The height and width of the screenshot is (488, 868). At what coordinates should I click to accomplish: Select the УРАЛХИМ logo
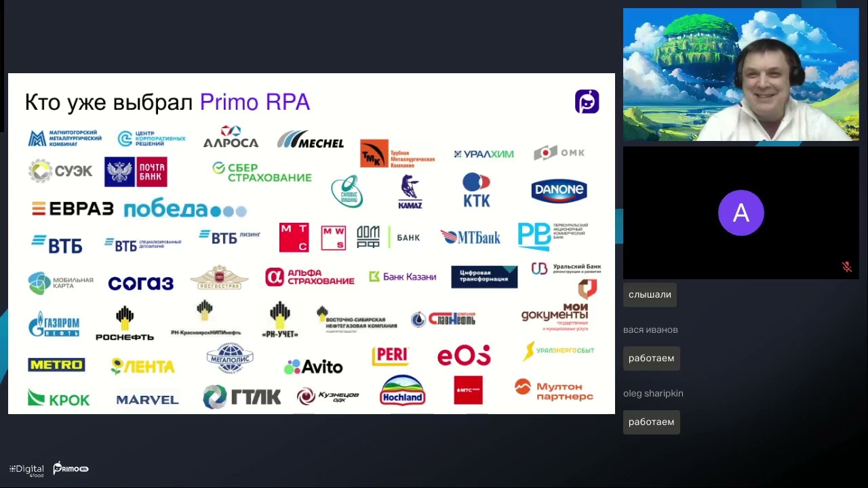[x=484, y=154]
